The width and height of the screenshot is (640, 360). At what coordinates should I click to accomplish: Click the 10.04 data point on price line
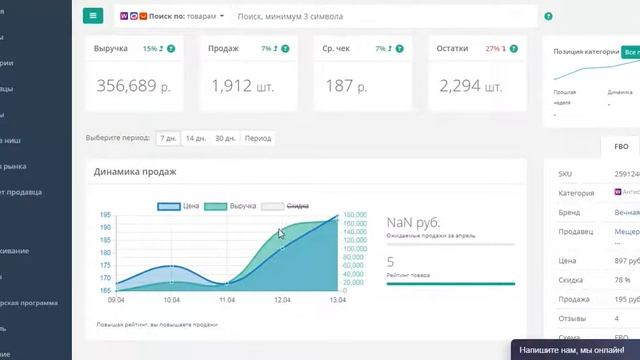[171, 266]
